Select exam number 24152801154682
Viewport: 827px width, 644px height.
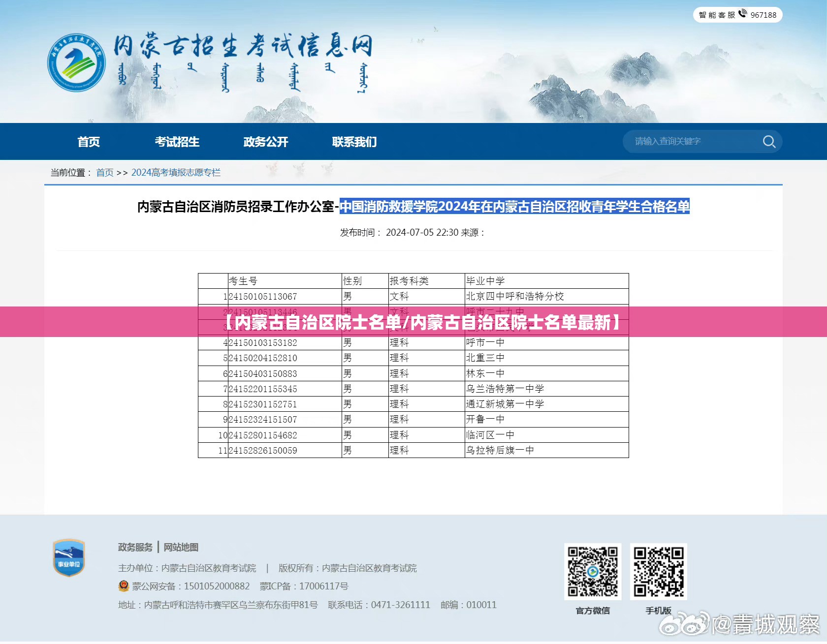pyautogui.click(x=263, y=435)
